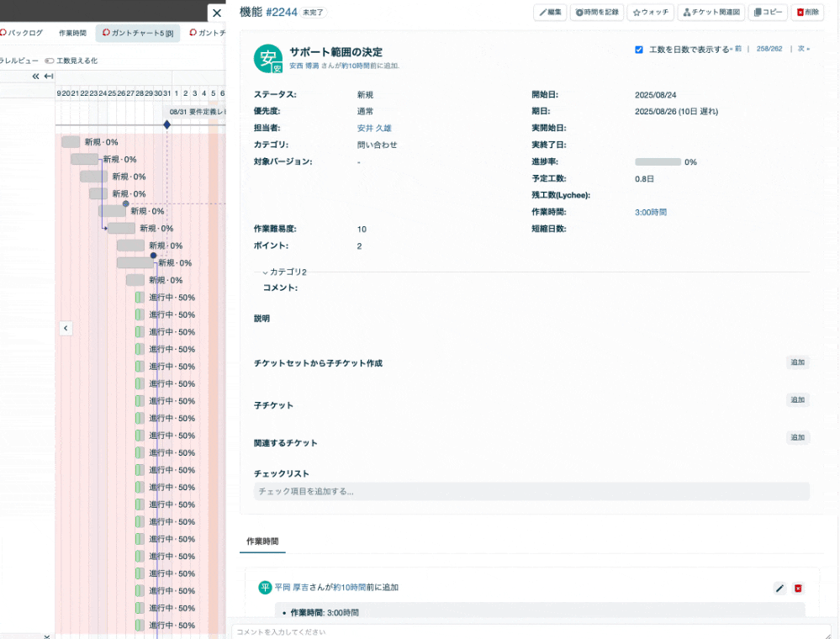Click the ウォッチ star button
Viewport: 840px width, 639px height.
coord(651,13)
